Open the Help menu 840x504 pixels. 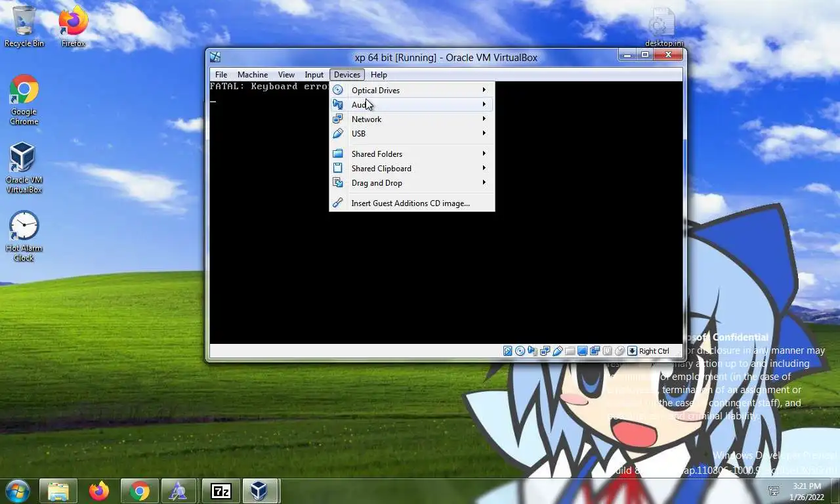click(x=379, y=75)
